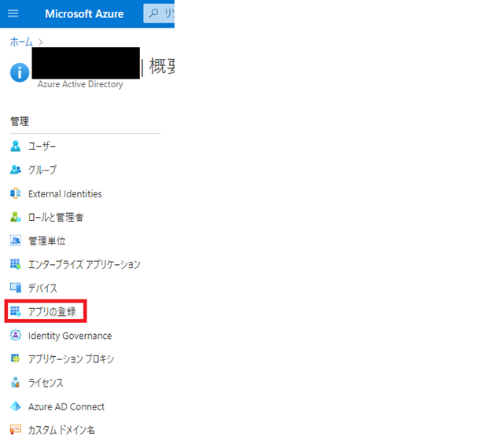Go to the ホーム breadcrumb link

pyautogui.click(x=21, y=40)
